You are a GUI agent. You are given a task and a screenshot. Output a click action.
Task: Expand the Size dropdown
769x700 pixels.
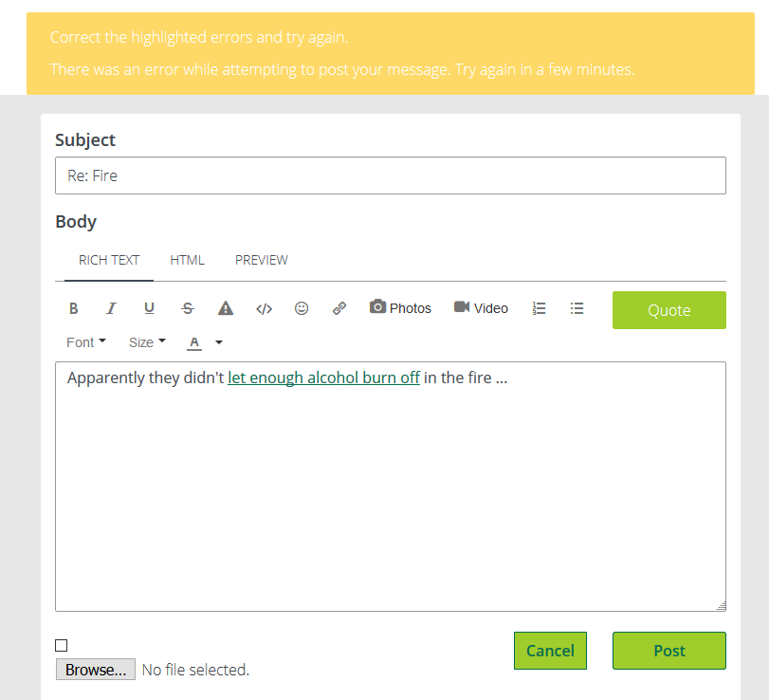(147, 342)
